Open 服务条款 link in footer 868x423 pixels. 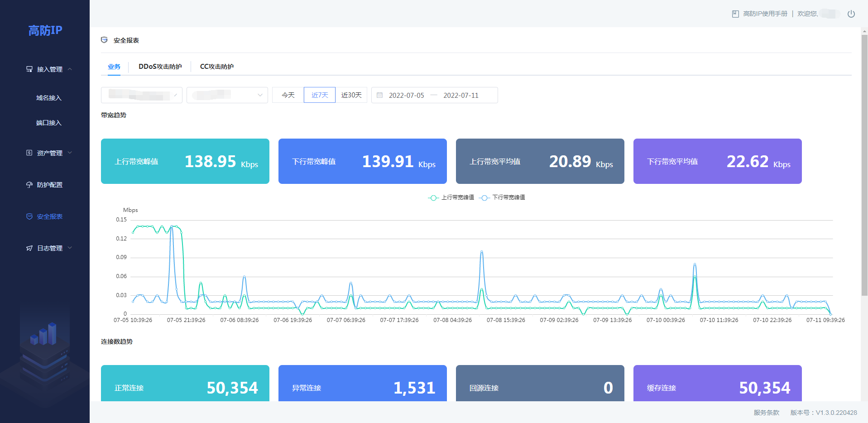tap(766, 413)
